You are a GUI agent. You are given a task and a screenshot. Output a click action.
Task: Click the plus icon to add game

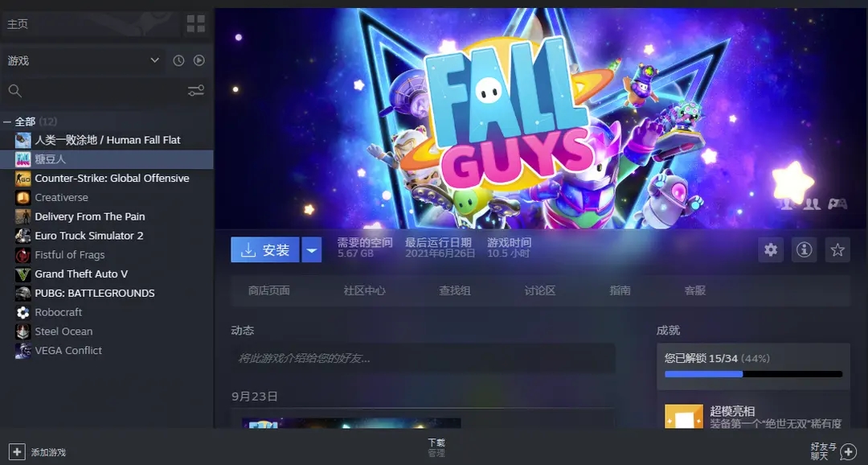(17, 451)
